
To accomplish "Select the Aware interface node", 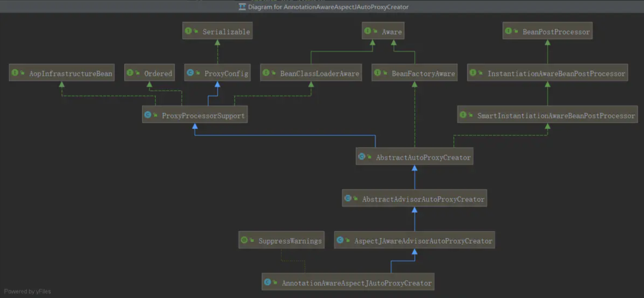I will (x=383, y=31).
